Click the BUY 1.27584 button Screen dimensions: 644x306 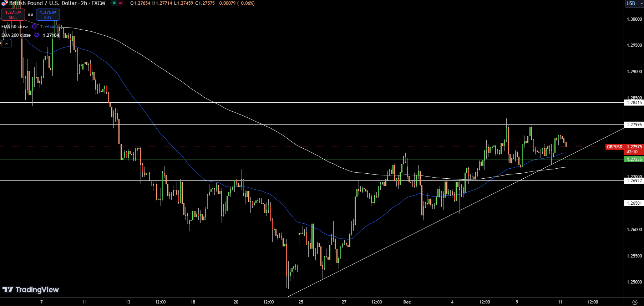click(x=48, y=15)
